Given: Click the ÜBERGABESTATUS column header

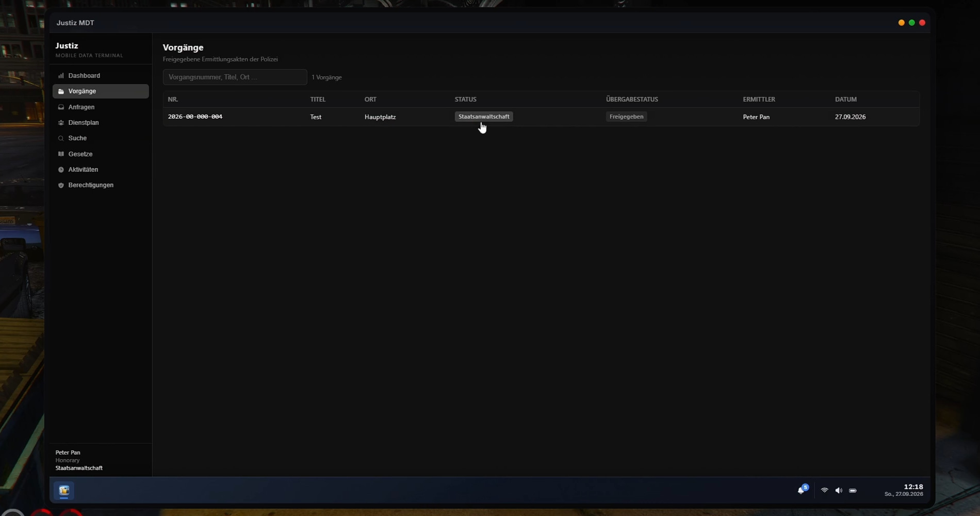Looking at the screenshot, I should pos(632,99).
